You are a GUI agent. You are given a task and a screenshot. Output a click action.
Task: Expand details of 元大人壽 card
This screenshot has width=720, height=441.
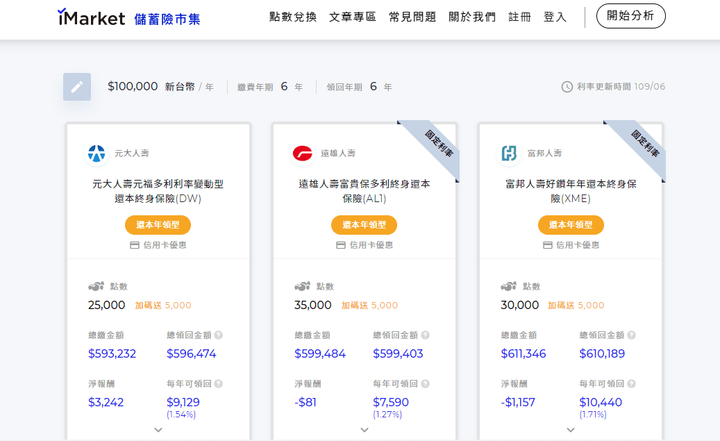158,430
